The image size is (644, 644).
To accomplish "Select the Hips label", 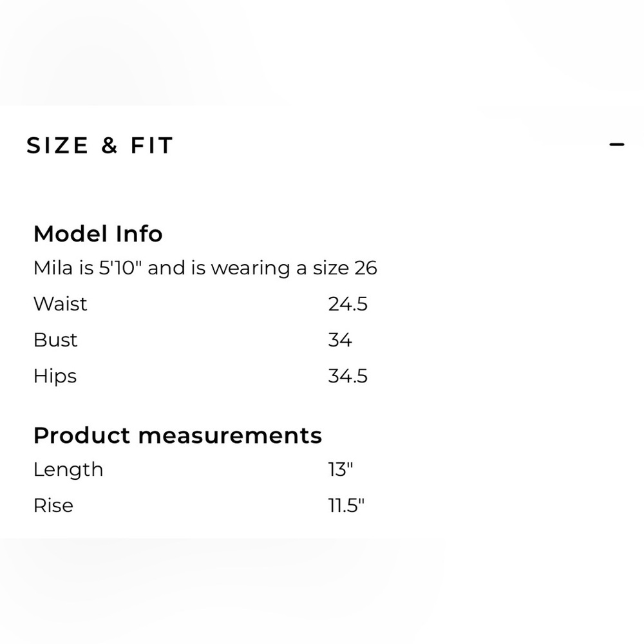I will tap(55, 376).
